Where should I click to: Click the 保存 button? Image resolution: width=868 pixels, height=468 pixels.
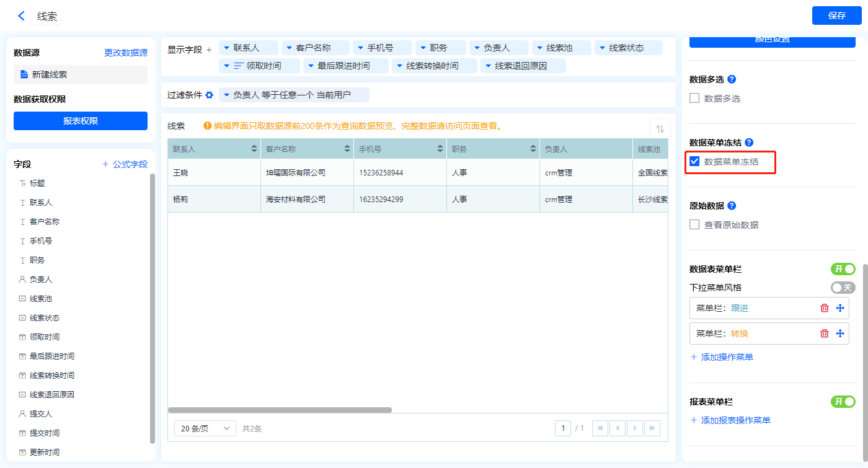pos(836,15)
